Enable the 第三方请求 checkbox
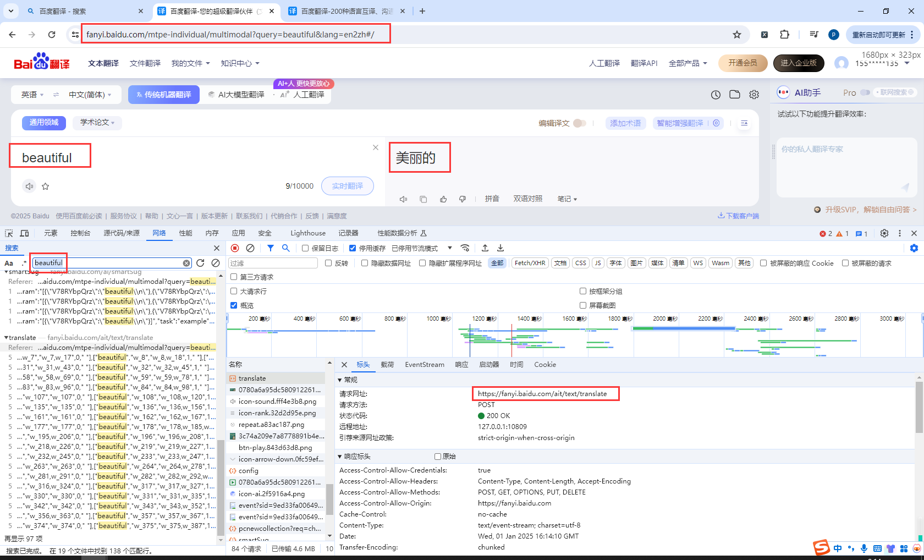 pyautogui.click(x=234, y=277)
